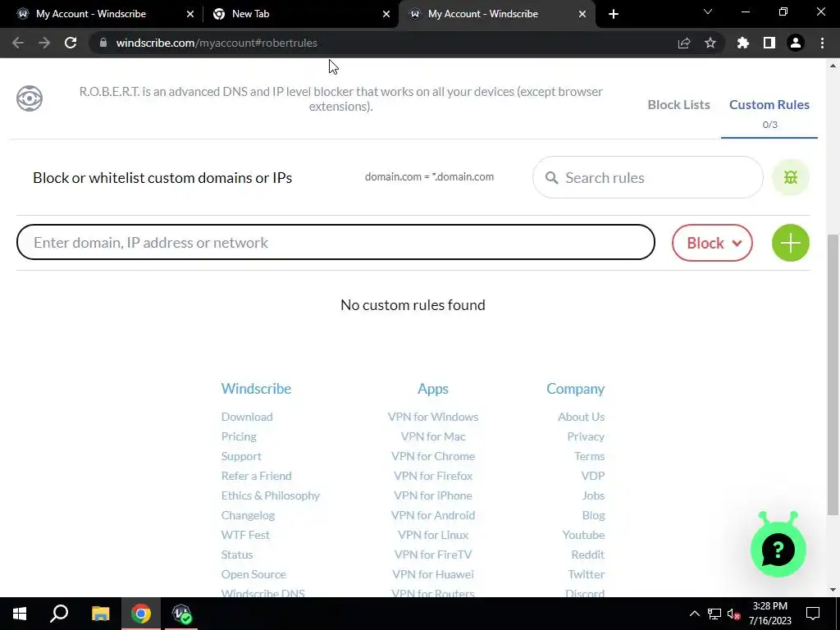Image resolution: width=840 pixels, height=630 pixels.
Task: Open the Download footer link
Action: pyautogui.click(x=247, y=417)
